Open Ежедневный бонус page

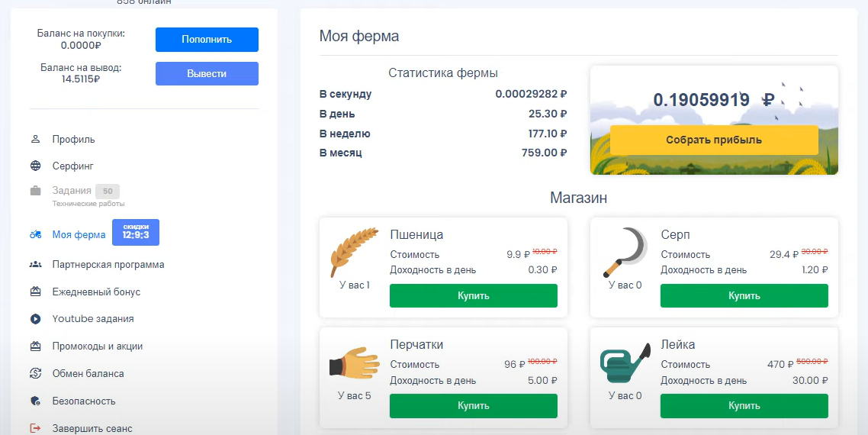(x=96, y=292)
